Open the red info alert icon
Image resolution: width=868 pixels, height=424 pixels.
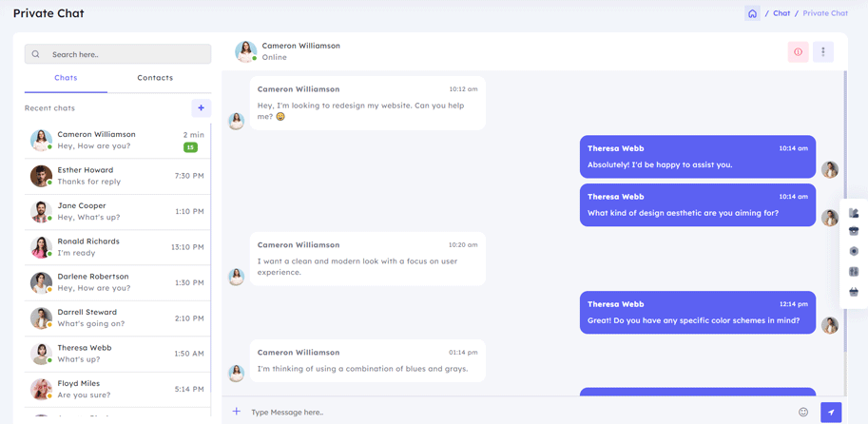click(798, 52)
